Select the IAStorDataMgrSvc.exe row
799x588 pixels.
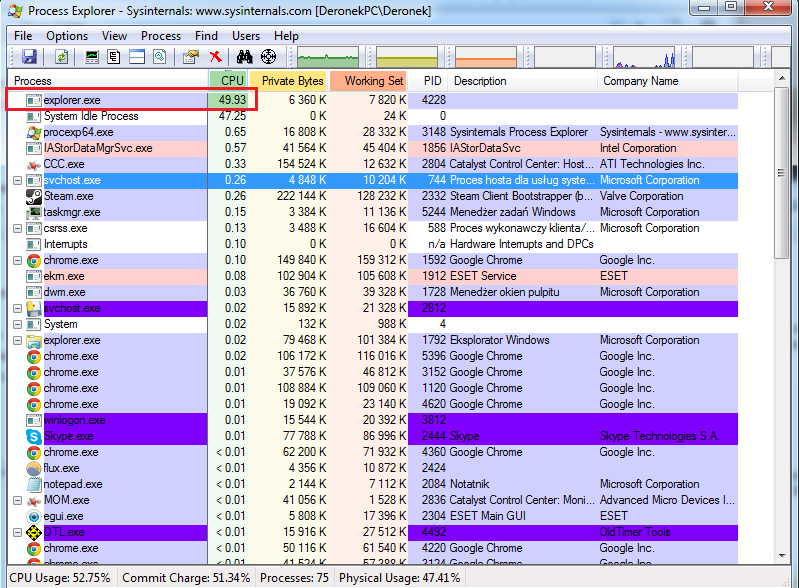[x=372, y=148]
